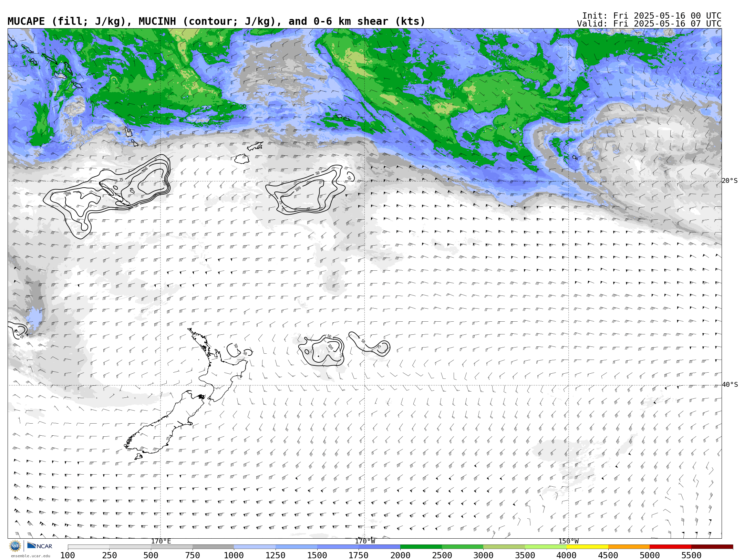The width and height of the screenshot is (744, 560).
Task: Pick the dark gray 750-1000 colorbar swatch
Action: coord(213,547)
